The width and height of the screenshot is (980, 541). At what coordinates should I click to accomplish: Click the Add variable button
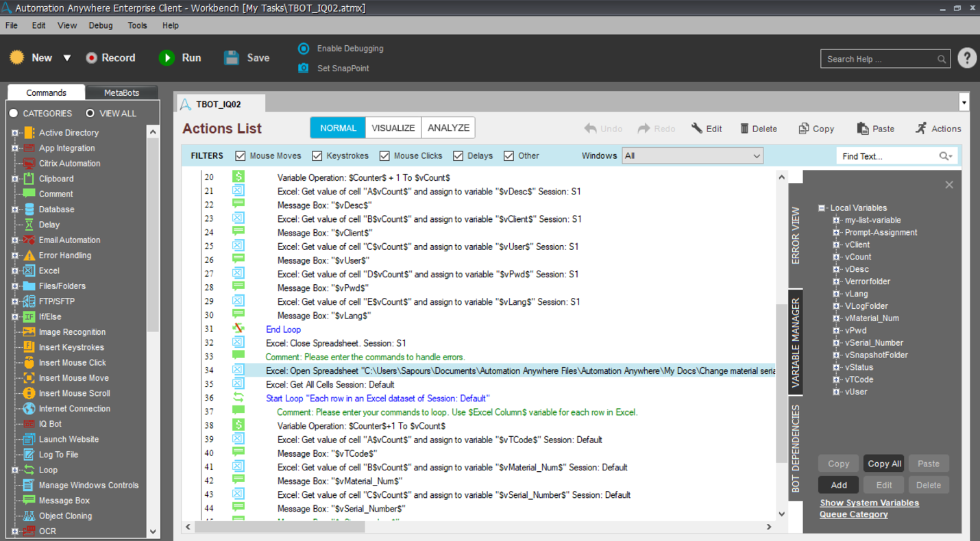(x=839, y=485)
